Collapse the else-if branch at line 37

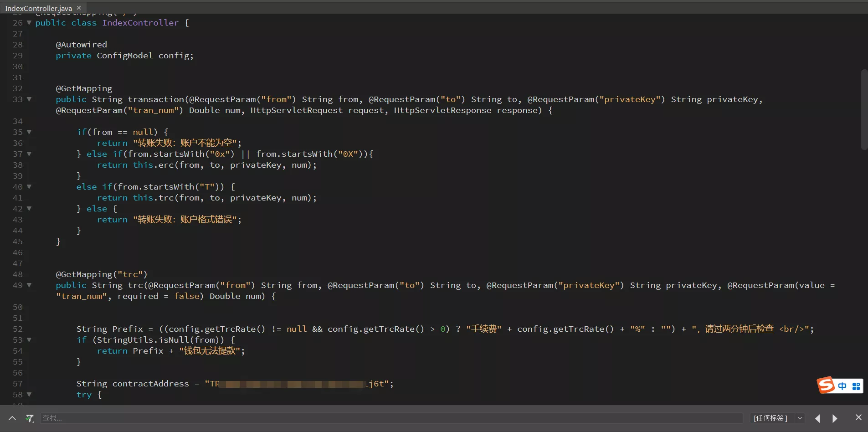(29, 154)
